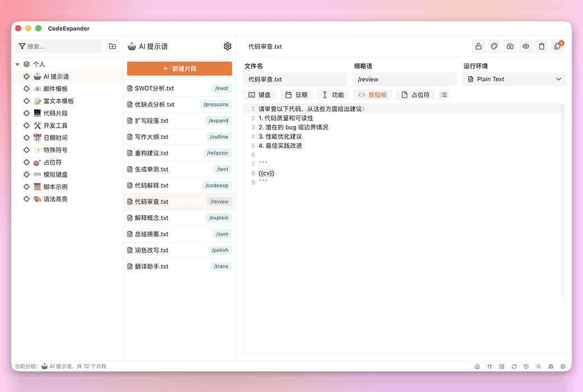This screenshot has width=583, height=392.
Task: Open the snippet list options icon after 占位符 tab
Action: click(443, 95)
